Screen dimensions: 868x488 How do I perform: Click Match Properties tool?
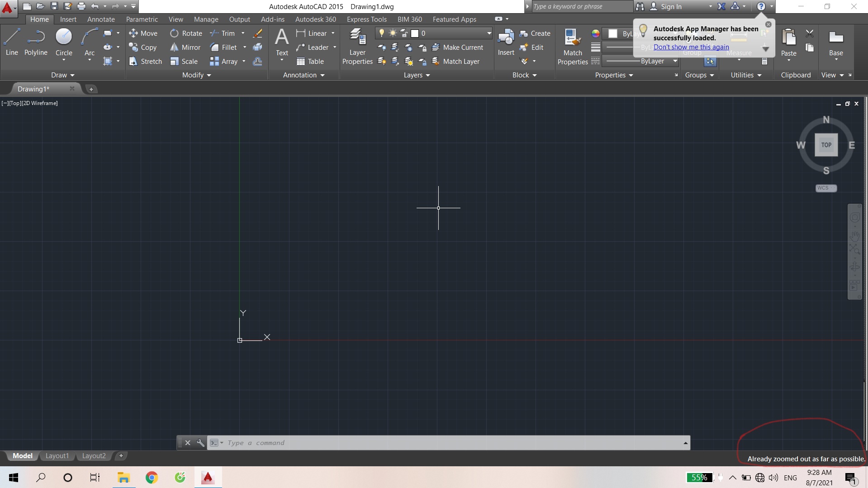click(573, 47)
